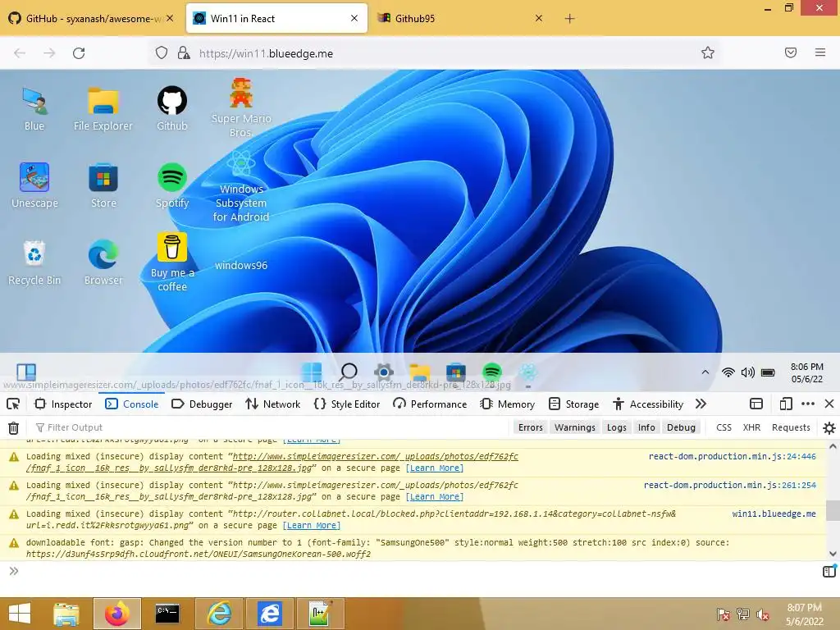Image resolution: width=840 pixels, height=630 pixels.
Task: Select an iframe as the target document
Action: 756,404
